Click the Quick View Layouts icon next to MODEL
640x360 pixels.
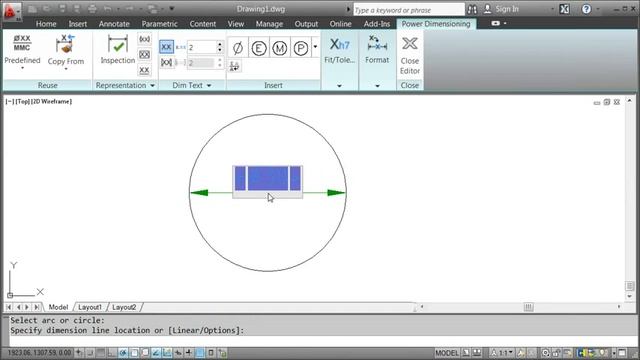466,353
